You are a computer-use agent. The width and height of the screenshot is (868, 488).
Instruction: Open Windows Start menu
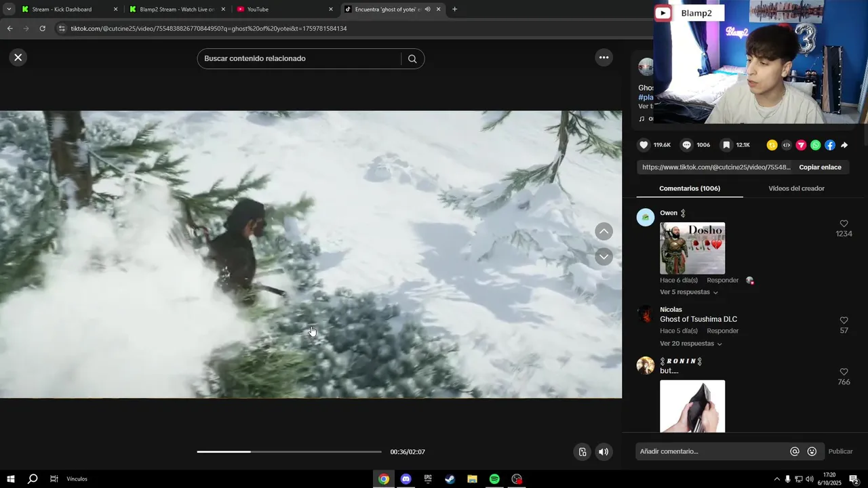coord(11,479)
